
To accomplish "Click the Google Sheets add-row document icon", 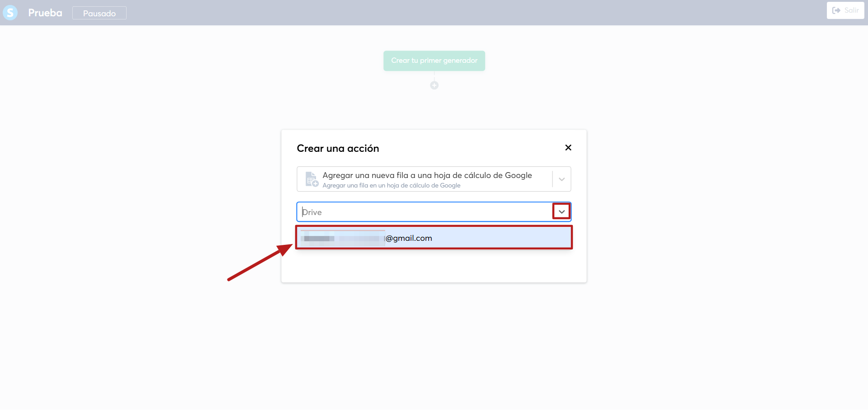I will (x=312, y=179).
